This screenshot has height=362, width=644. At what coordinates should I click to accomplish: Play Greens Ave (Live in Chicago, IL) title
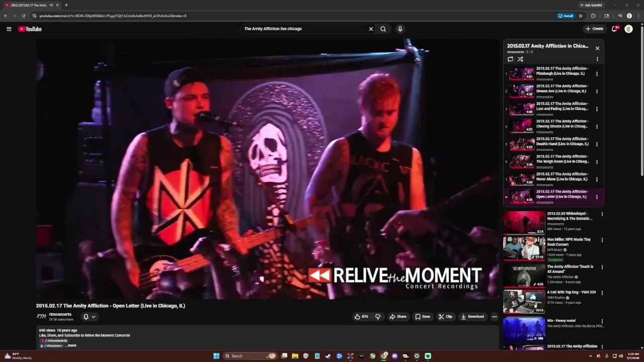[x=561, y=88]
